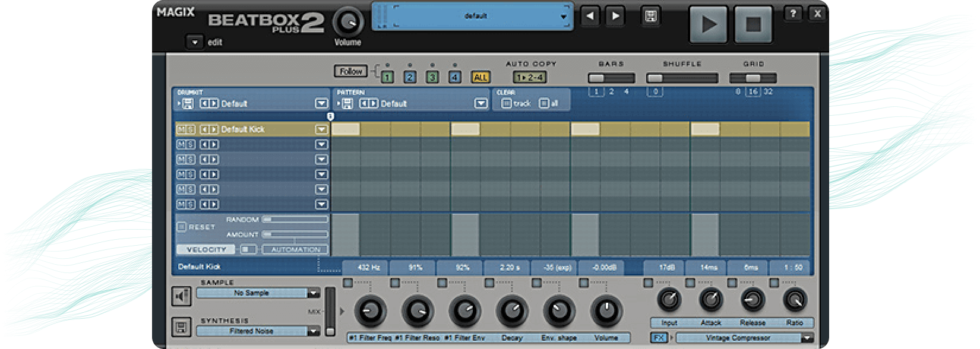Tick the Reset checkbox
980x349 pixels.
182,227
